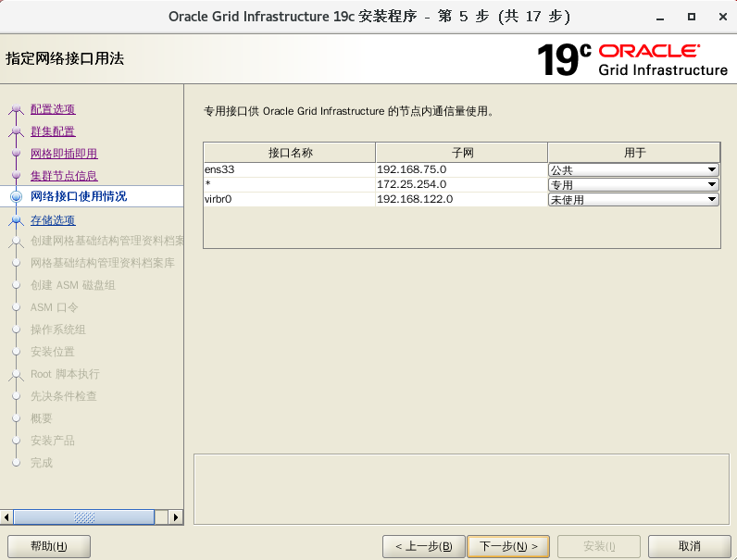Screen dimensions: 737x560
Task: Select the 网络接口使用情况 step
Action: point(79,196)
